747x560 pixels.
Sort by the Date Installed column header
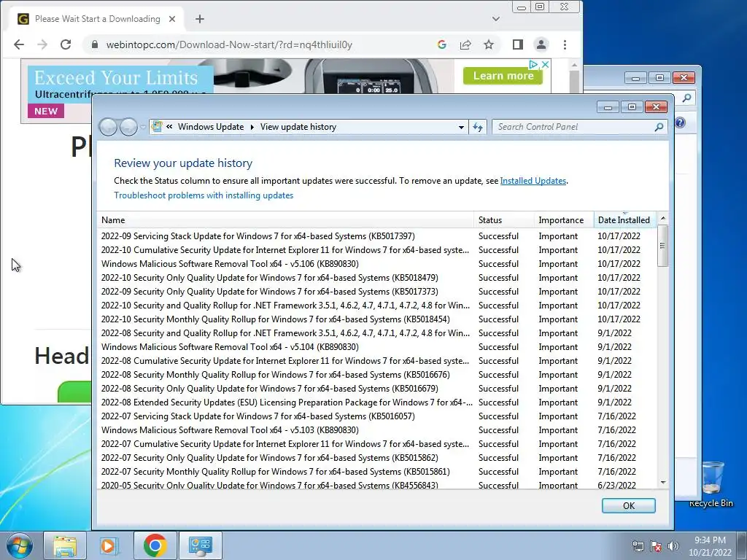pyautogui.click(x=625, y=220)
